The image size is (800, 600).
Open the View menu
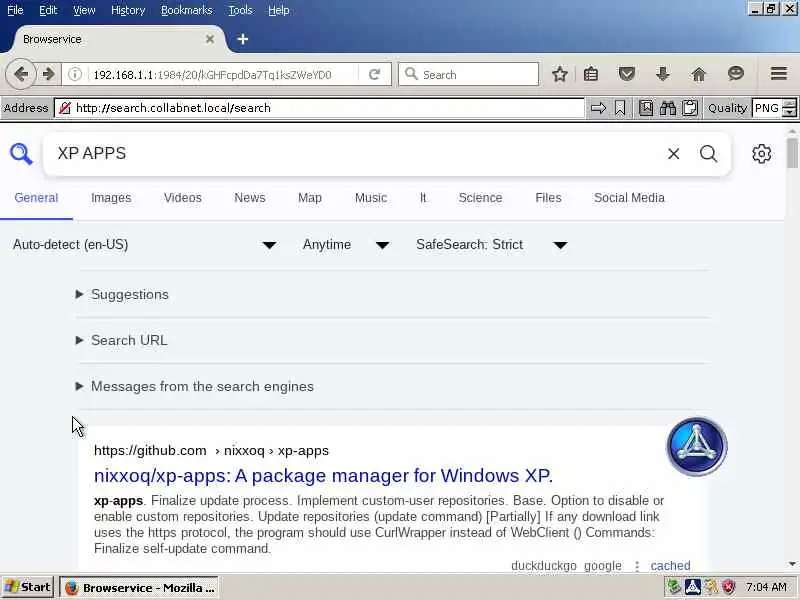pos(84,10)
